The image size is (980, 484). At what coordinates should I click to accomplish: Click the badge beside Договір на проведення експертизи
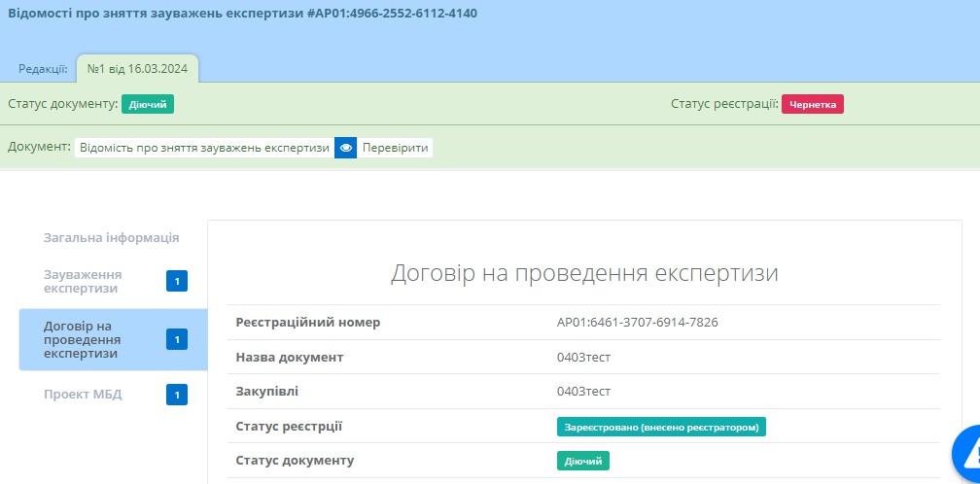tap(177, 339)
